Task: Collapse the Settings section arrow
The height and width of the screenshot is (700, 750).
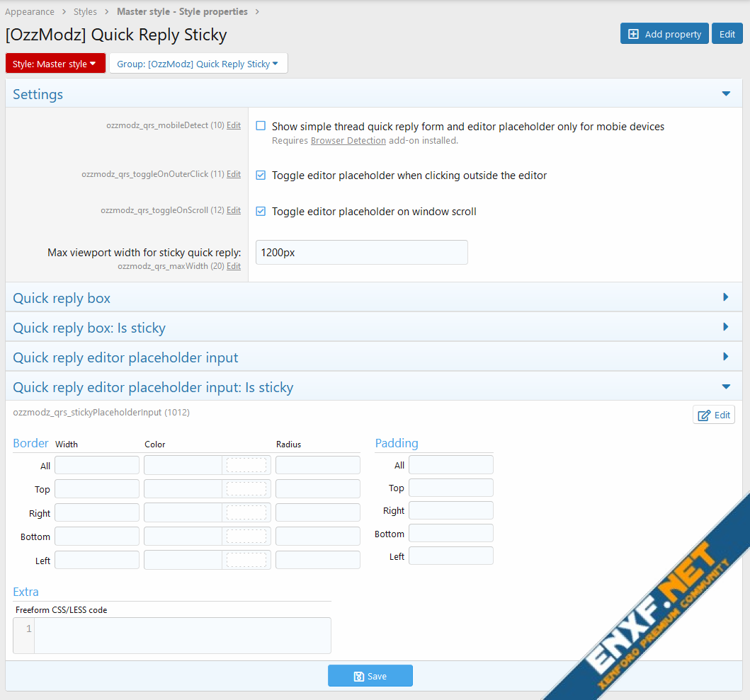Action: (725, 94)
